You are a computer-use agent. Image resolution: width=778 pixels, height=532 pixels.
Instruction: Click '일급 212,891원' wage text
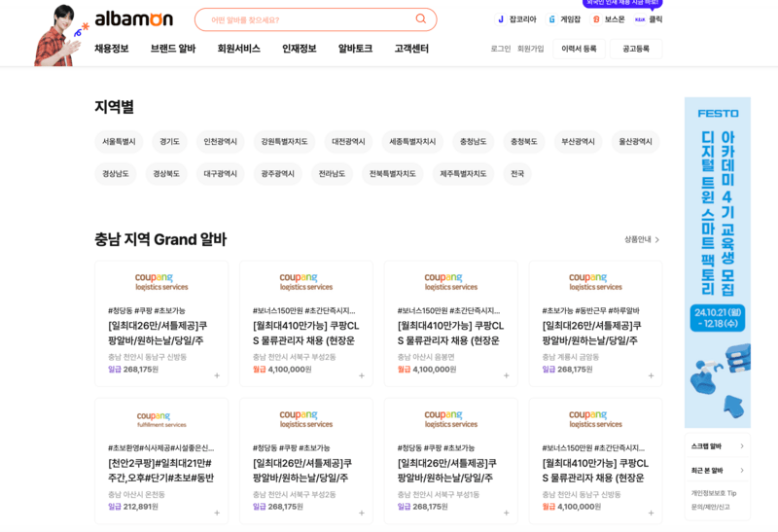coord(133,507)
